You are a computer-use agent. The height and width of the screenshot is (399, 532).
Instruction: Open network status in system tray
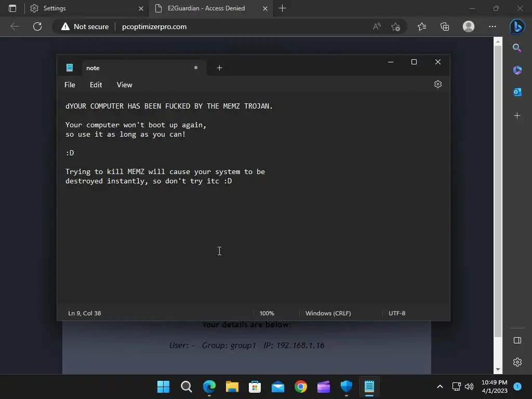tap(456, 387)
